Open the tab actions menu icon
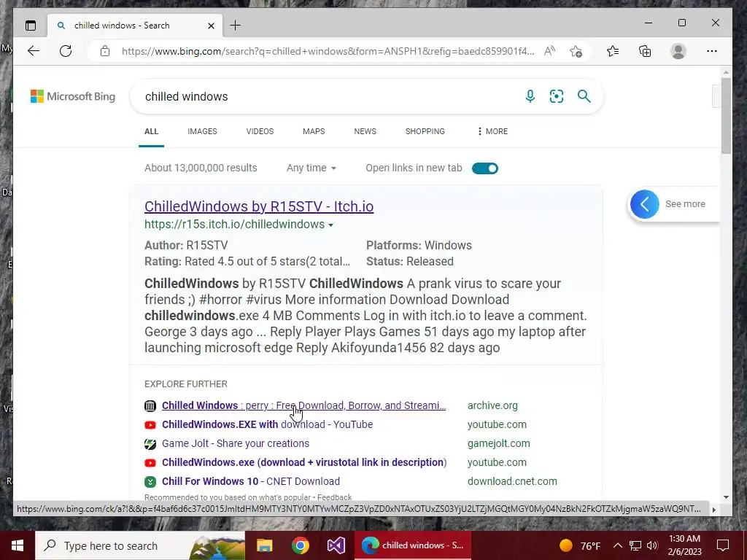The width and height of the screenshot is (747, 560). tap(31, 26)
